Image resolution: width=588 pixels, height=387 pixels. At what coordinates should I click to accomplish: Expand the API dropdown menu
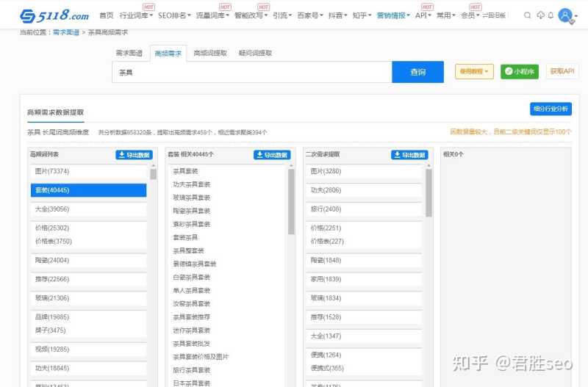click(423, 15)
